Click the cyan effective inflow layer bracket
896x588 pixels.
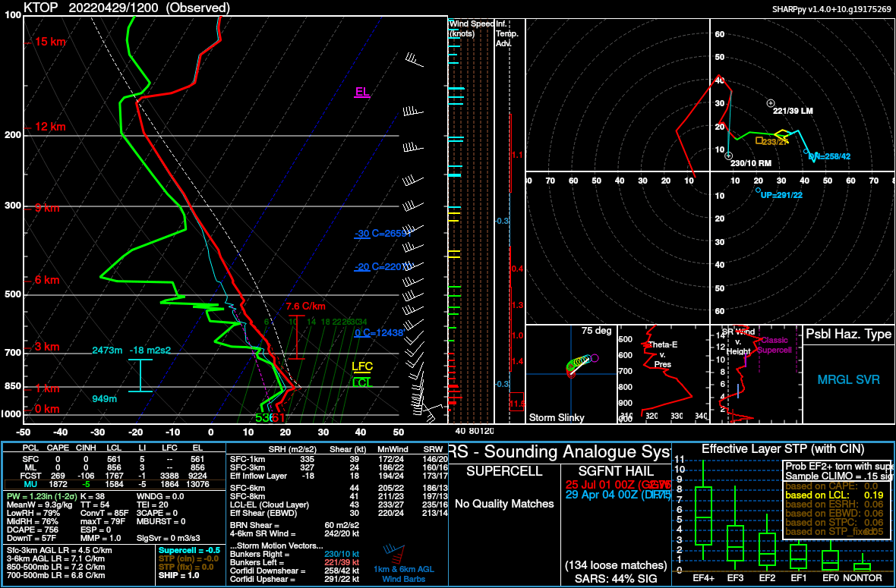coord(140,376)
